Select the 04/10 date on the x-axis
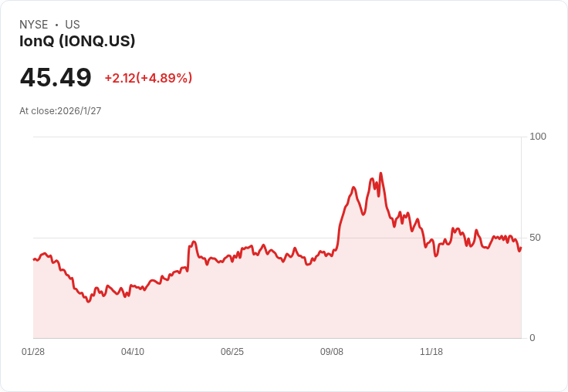Screen dimensions: 568x392 click(133, 352)
